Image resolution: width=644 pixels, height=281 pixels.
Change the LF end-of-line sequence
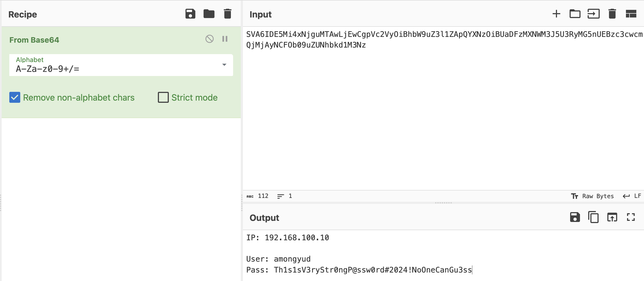point(632,196)
